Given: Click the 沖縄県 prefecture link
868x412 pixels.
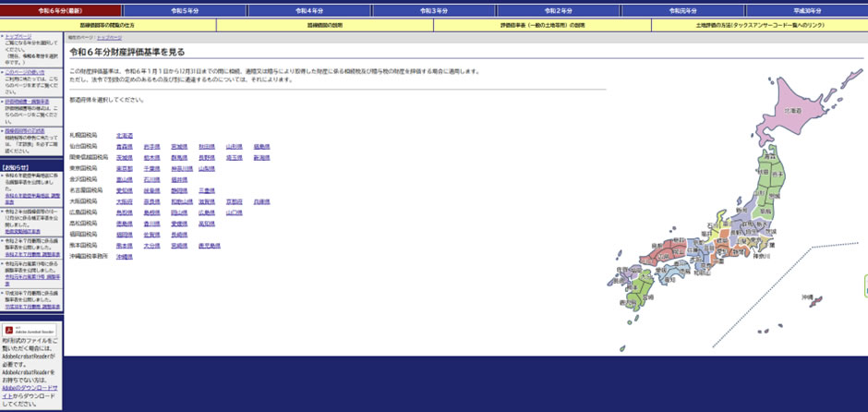Looking at the screenshot, I should (124, 257).
